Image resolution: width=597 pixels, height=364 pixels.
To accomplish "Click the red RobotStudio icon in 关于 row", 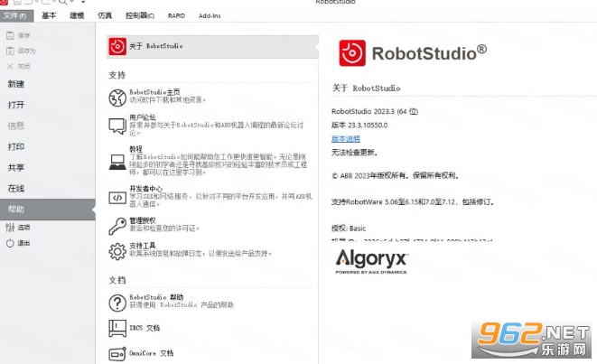I will click(x=117, y=46).
